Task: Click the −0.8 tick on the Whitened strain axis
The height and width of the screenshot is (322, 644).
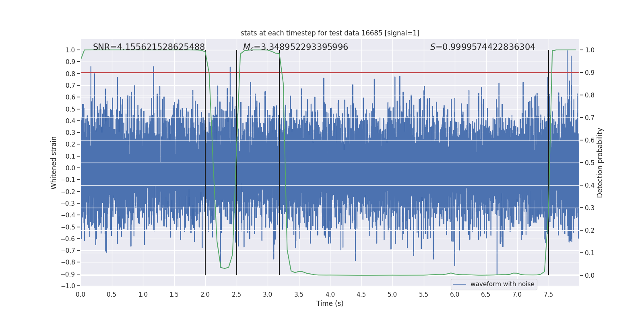Action: [x=68, y=262]
